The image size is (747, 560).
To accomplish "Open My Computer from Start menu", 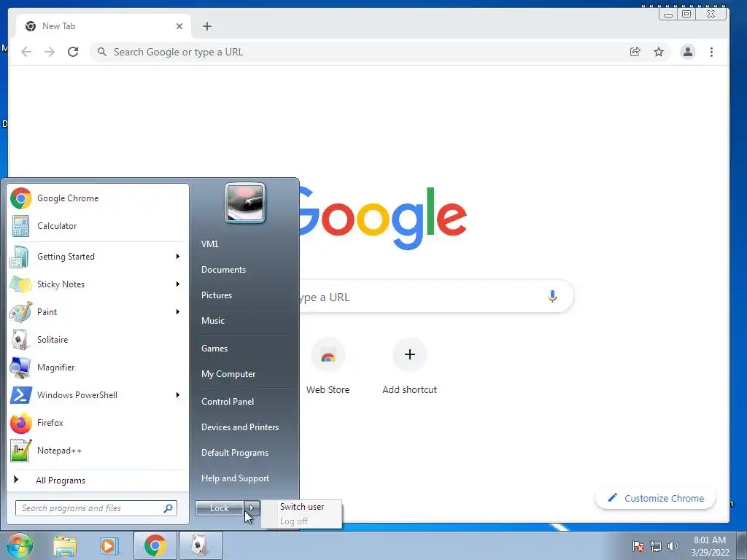I will coord(228,374).
